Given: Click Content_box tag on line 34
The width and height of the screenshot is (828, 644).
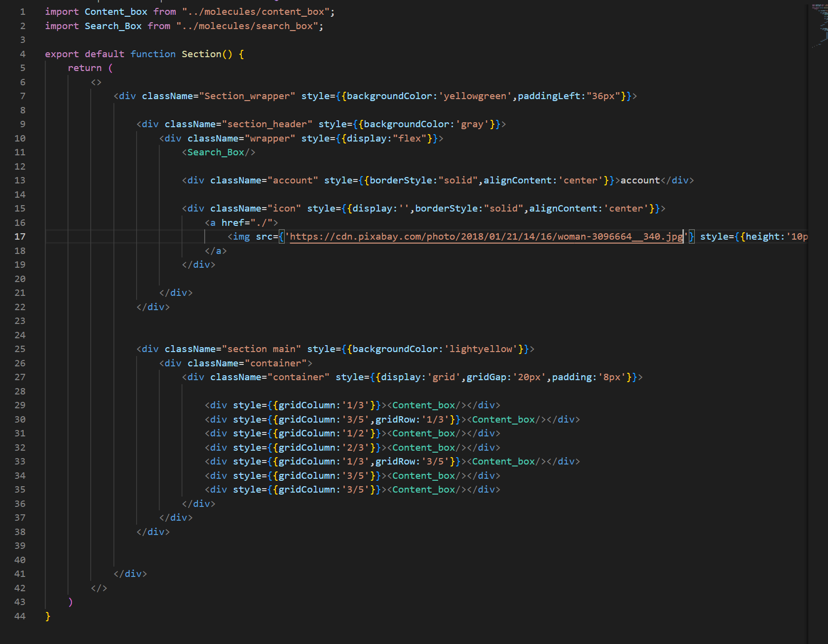Looking at the screenshot, I should (x=423, y=476).
